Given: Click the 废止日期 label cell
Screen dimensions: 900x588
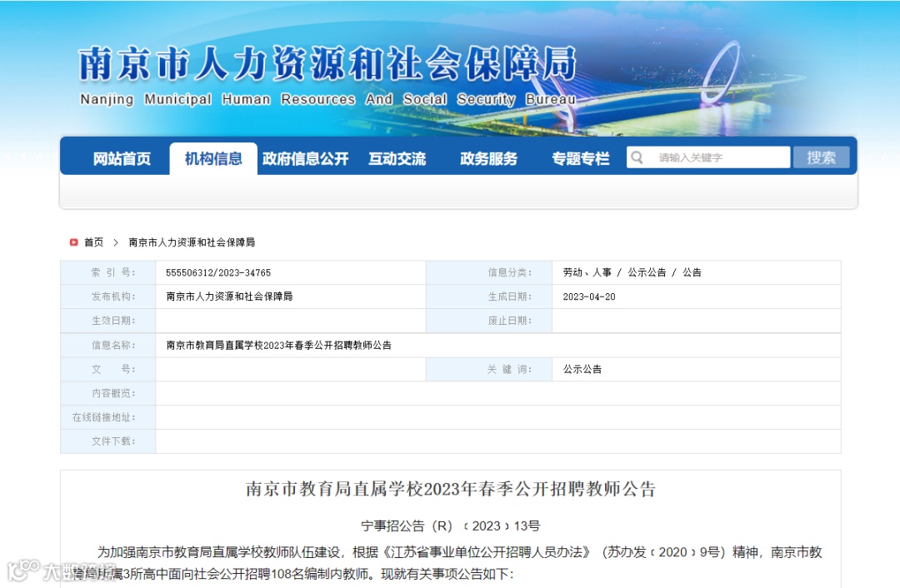Looking at the screenshot, I should tap(490, 321).
